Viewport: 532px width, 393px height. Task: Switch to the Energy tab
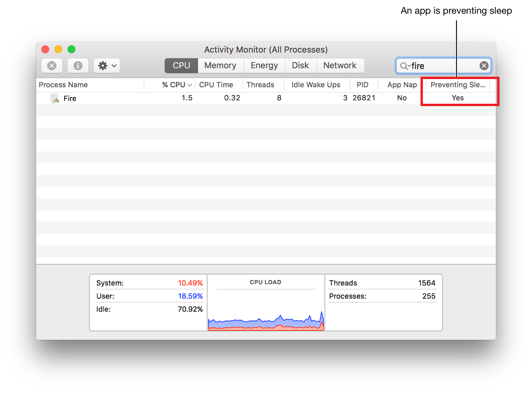pos(264,66)
